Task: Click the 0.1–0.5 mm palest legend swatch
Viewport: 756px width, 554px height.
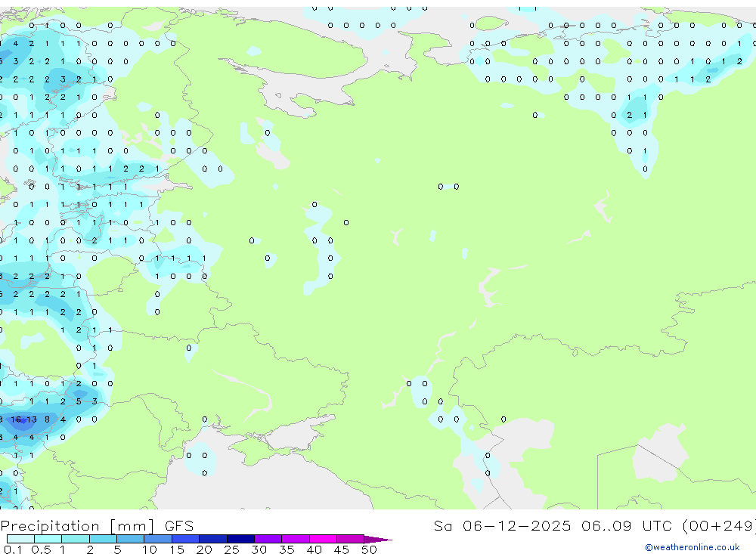Action: [x=20, y=539]
